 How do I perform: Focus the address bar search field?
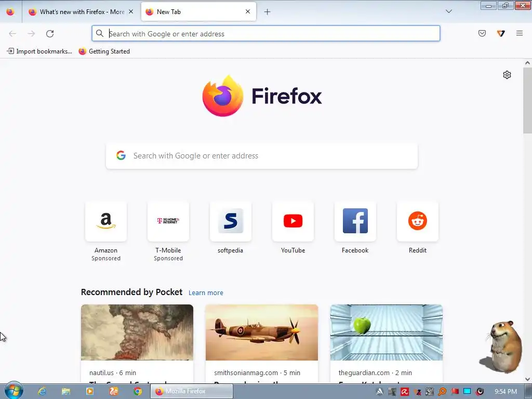(x=266, y=34)
